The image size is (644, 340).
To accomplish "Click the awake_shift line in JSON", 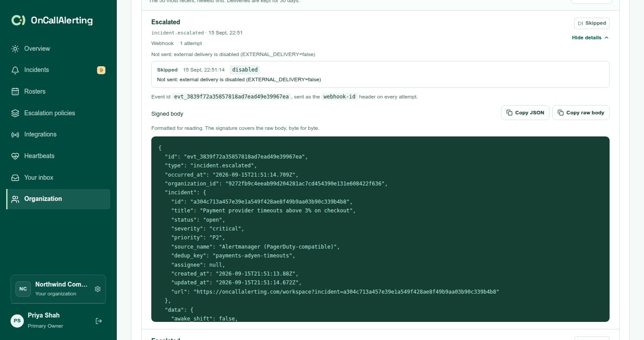I will click(x=204, y=319).
